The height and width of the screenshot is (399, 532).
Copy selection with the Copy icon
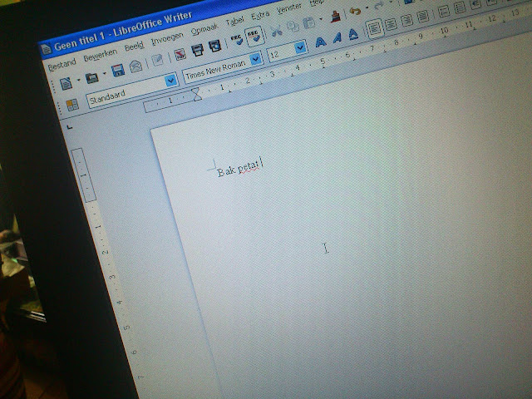[x=293, y=27]
